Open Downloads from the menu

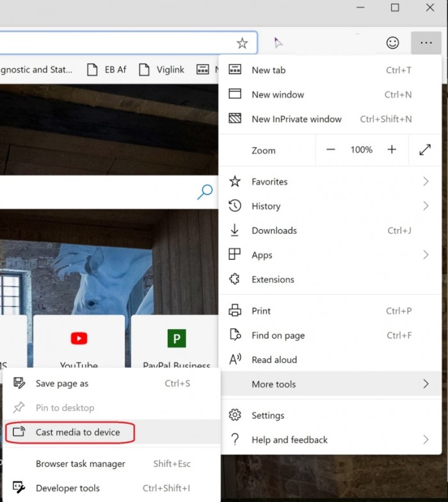point(274,231)
